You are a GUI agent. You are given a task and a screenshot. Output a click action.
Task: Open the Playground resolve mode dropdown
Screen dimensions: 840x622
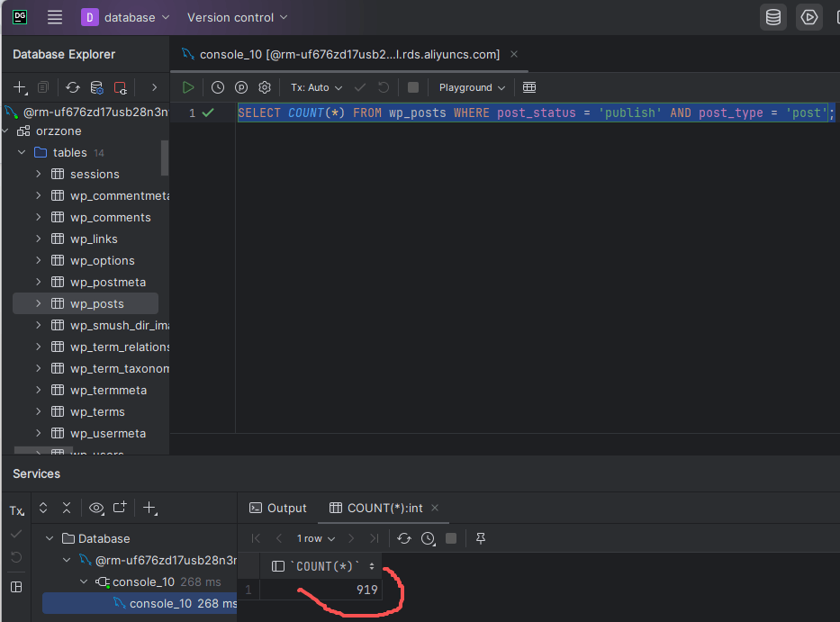[472, 87]
